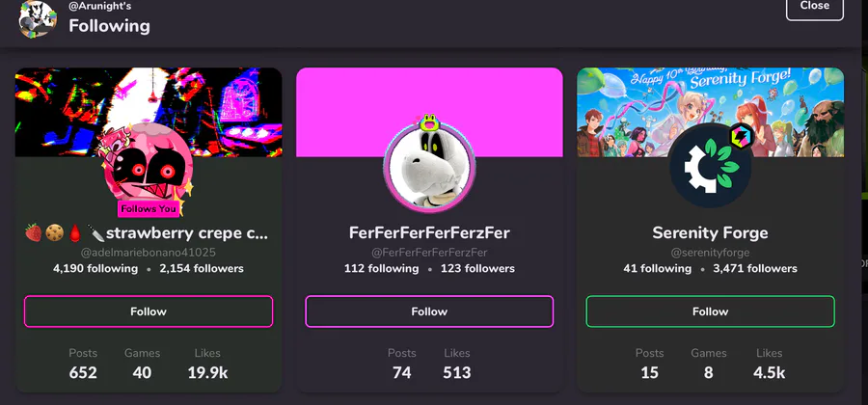Open @serenityforge username link
868x405 pixels.
[x=710, y=253]
